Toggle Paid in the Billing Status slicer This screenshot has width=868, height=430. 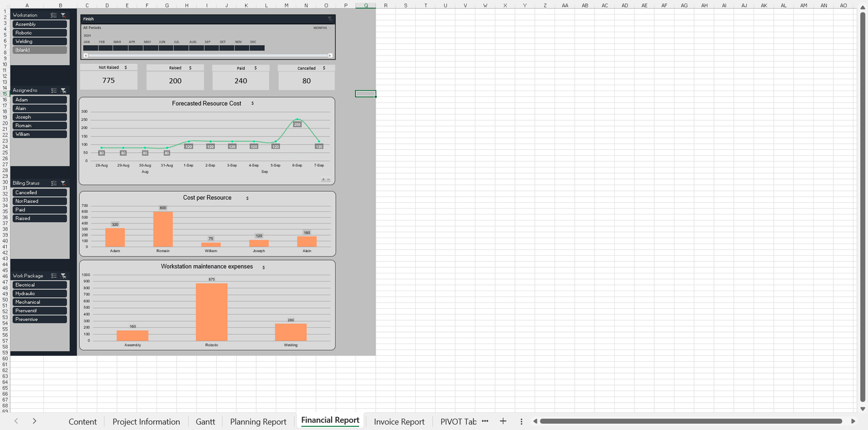coord(39,209)
